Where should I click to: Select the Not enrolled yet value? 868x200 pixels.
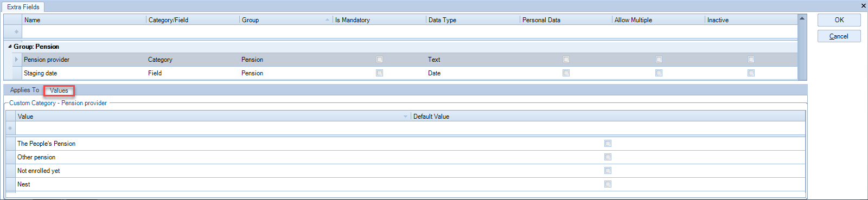pos(39,171)
